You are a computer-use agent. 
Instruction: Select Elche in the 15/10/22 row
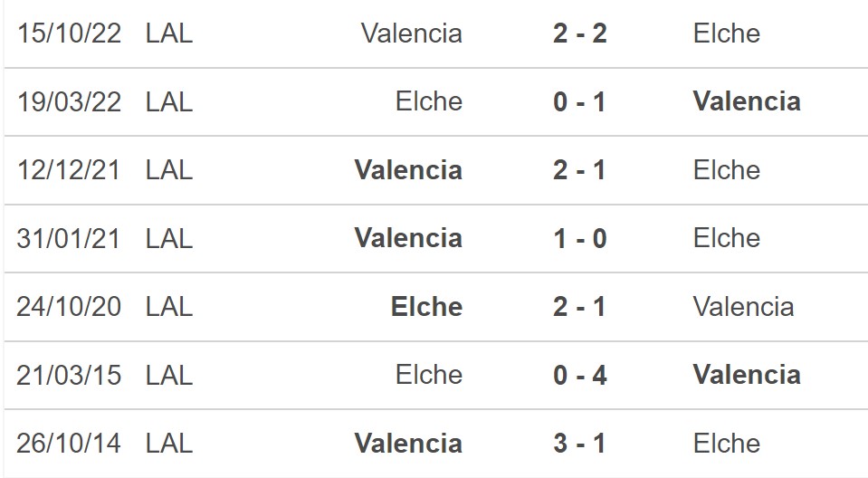point(726,33)
